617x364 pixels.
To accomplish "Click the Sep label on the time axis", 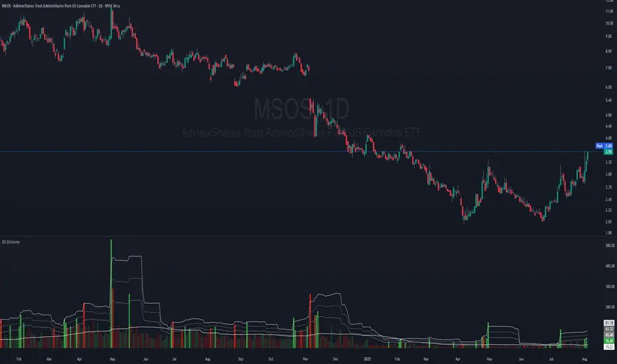I will tap(240, 359).
